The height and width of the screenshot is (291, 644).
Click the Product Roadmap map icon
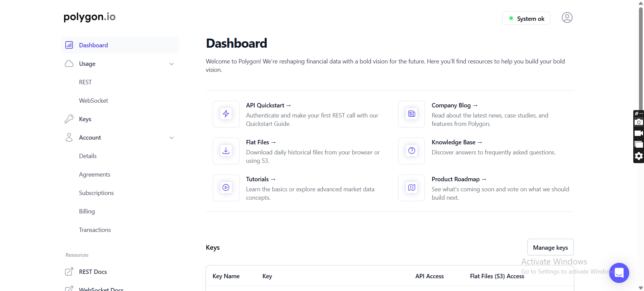412,188
